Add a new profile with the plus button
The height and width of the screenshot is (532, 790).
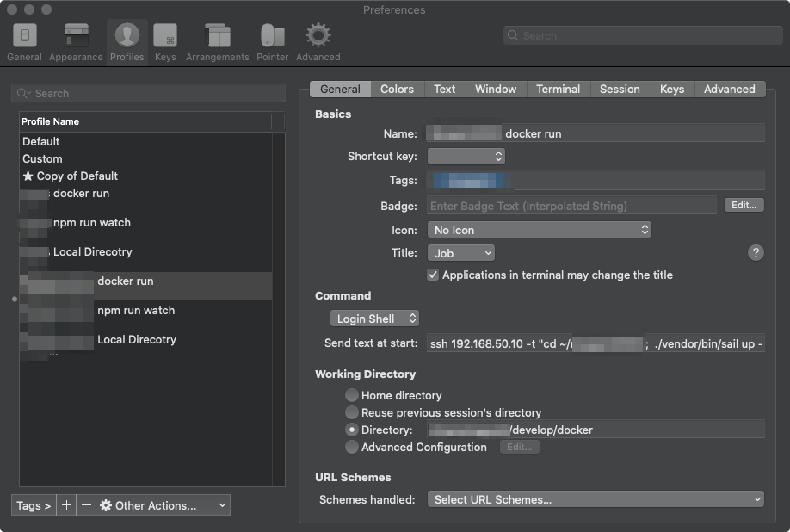(66, 505)
